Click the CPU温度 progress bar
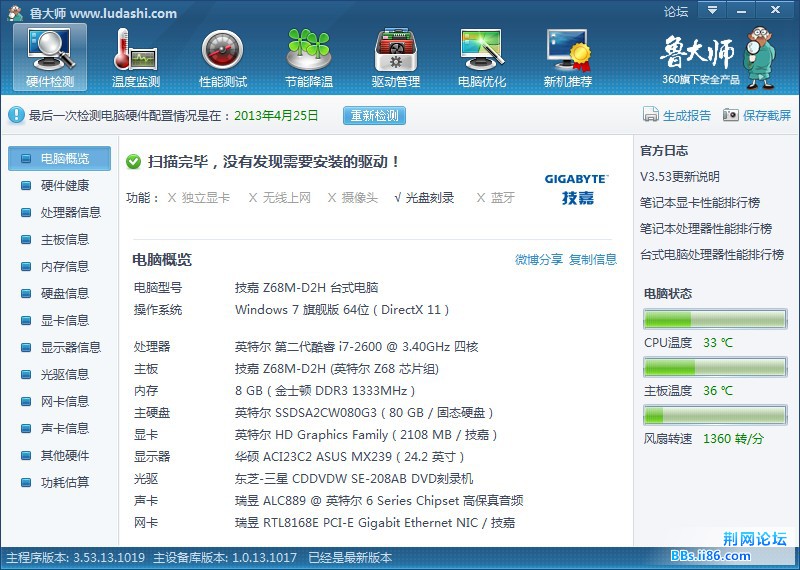 pyautogui.click(x=715, y=319)
